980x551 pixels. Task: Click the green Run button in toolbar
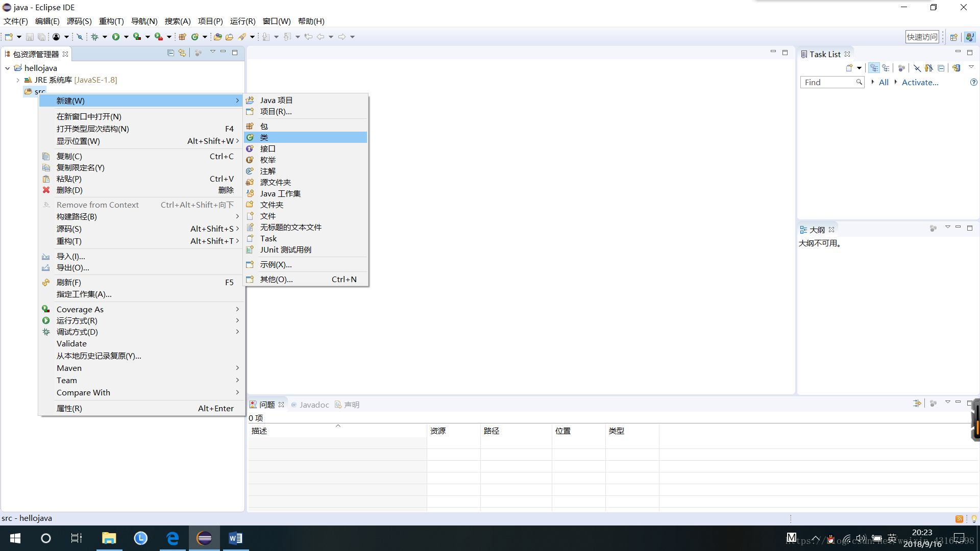(116, 37)
